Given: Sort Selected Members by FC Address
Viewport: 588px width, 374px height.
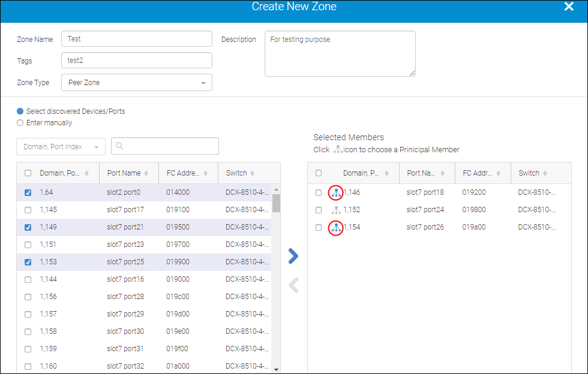Looking at the screenshot, I should (x=500, y=173).
